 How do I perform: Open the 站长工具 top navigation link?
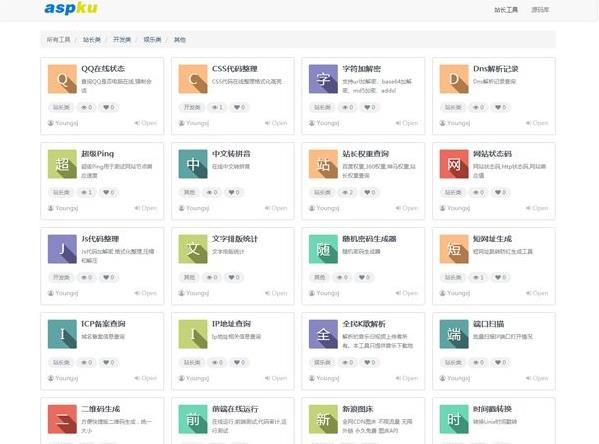tap(506, 10)
